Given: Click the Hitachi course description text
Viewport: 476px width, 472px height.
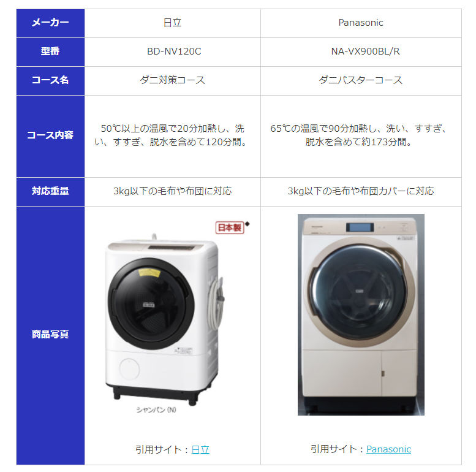Looking at the screenshot, I should (x=172, y=135).
